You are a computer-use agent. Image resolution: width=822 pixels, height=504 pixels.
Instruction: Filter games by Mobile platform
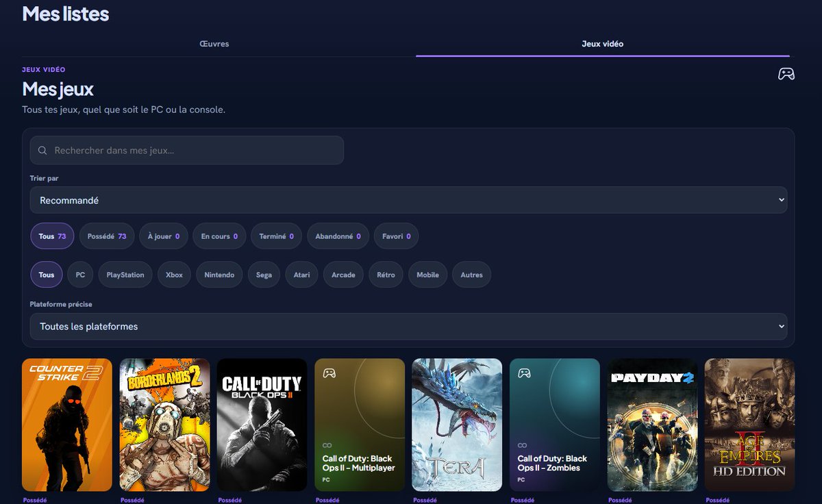(x=427, y=275)
